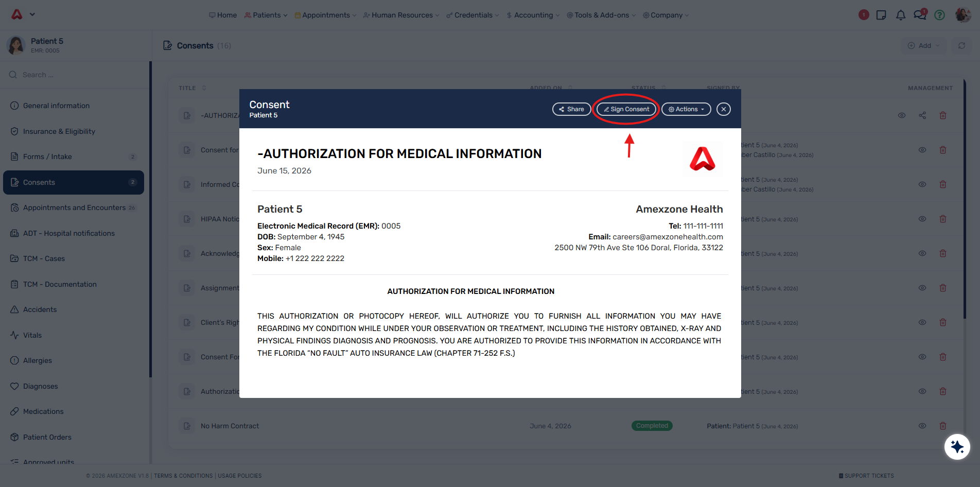980x487 pixels.
Task: Open the sticky note icon
Action: [881, 15]
